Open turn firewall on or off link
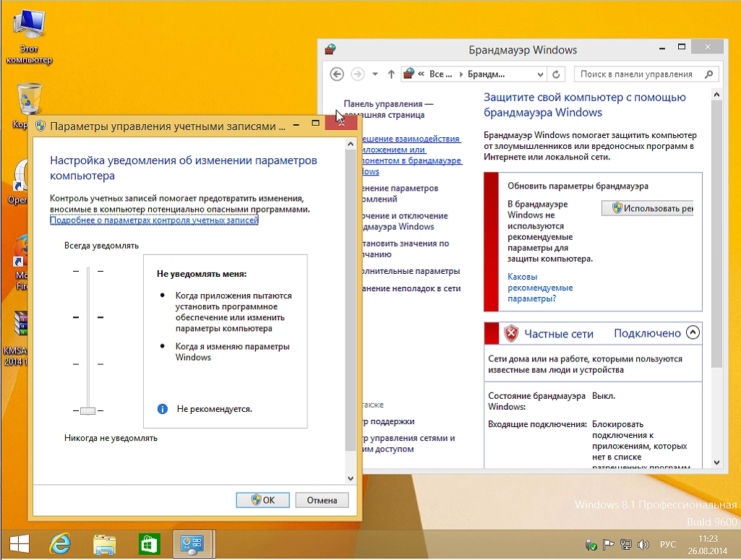This screenshot has height=560, width=741. [x=405, y=221]
